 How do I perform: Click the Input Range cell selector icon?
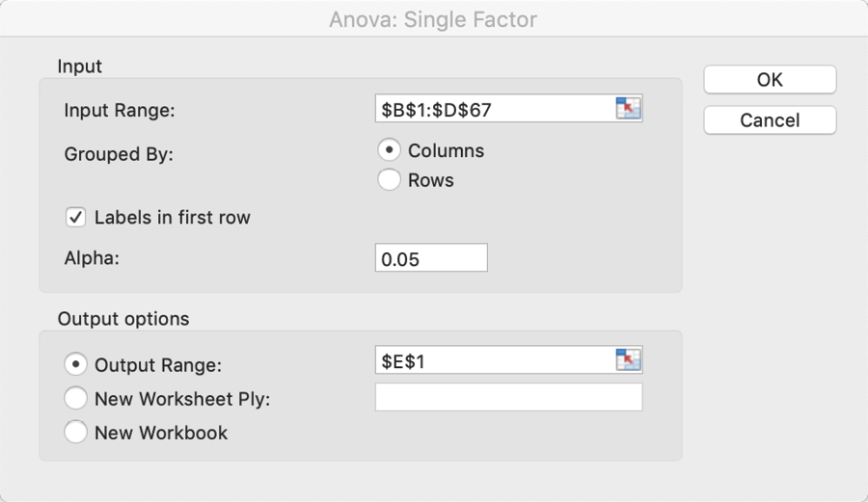[628, 109]
